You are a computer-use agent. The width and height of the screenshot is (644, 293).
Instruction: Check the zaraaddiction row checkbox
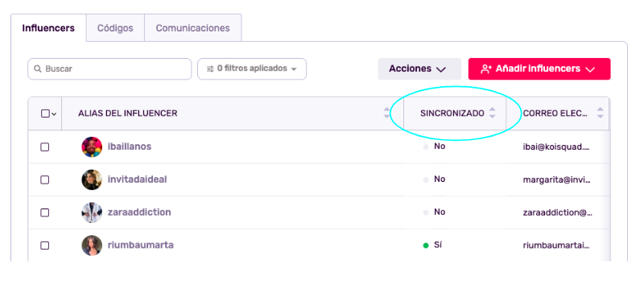[45, 213]
